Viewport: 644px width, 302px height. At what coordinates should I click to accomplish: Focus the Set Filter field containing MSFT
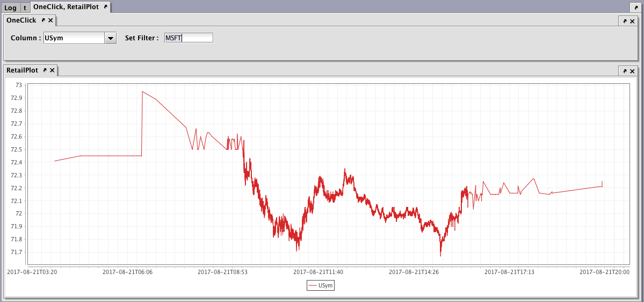tap(189, 38)
